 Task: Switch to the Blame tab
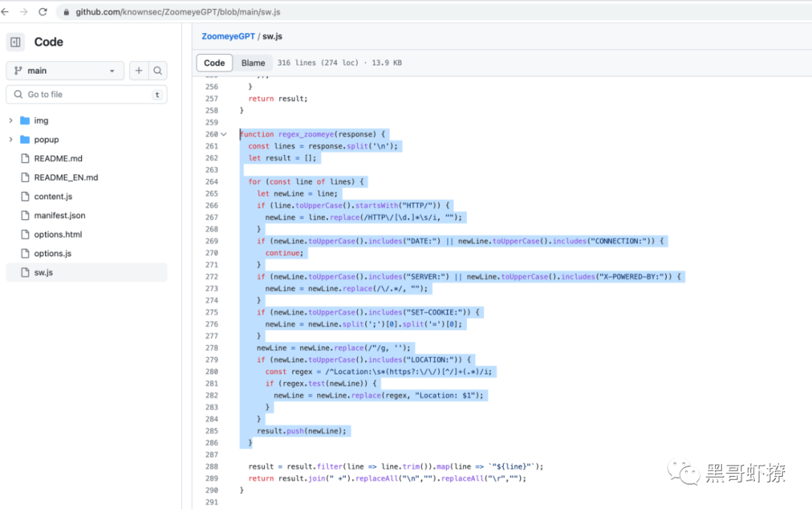tap(253, 62)
